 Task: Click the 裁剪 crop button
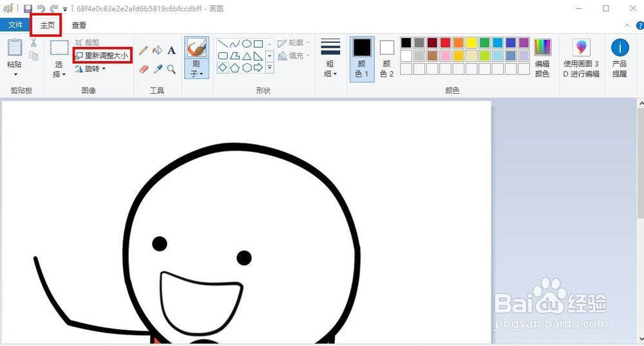[x=87, y=42]
